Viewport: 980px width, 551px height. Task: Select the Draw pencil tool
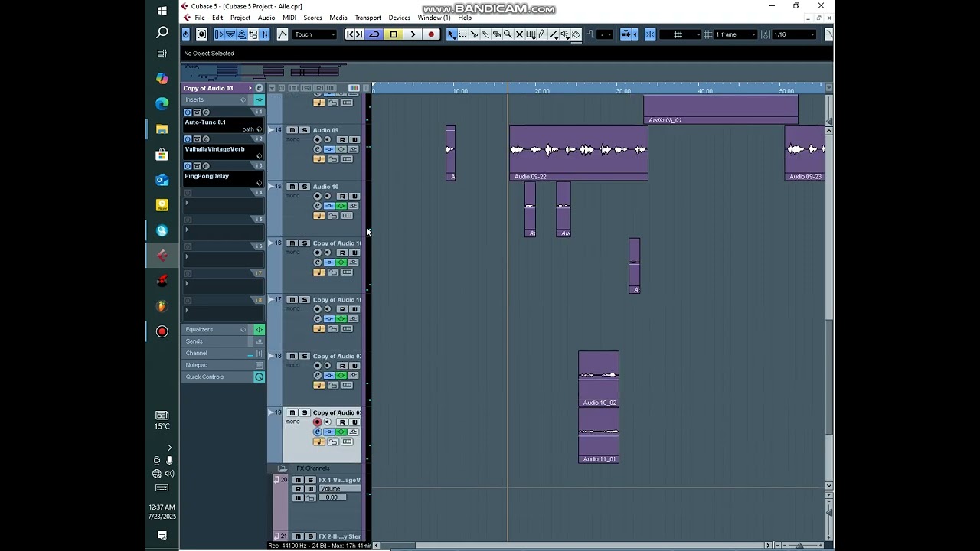tap(541, 34)
